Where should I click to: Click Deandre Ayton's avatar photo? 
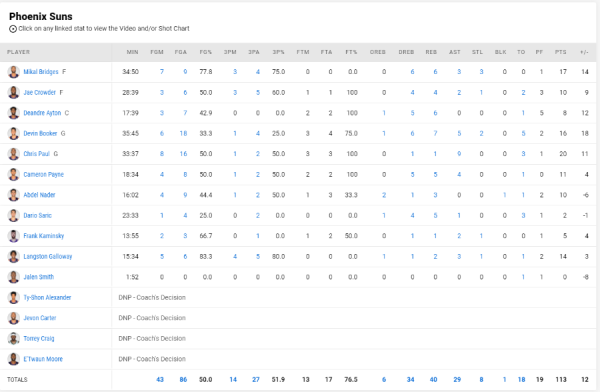(x=13, y=113)
